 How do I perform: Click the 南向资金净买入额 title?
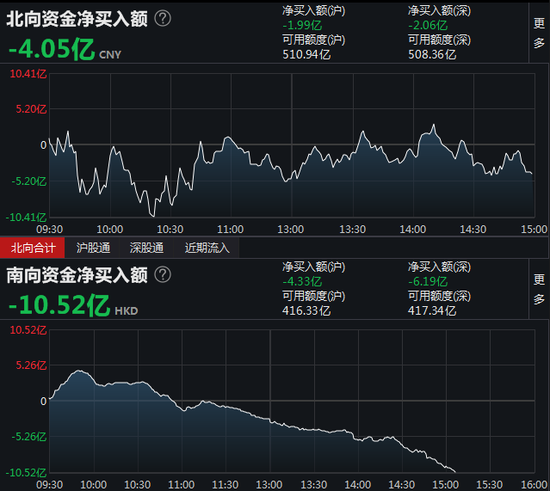point(77,275)
